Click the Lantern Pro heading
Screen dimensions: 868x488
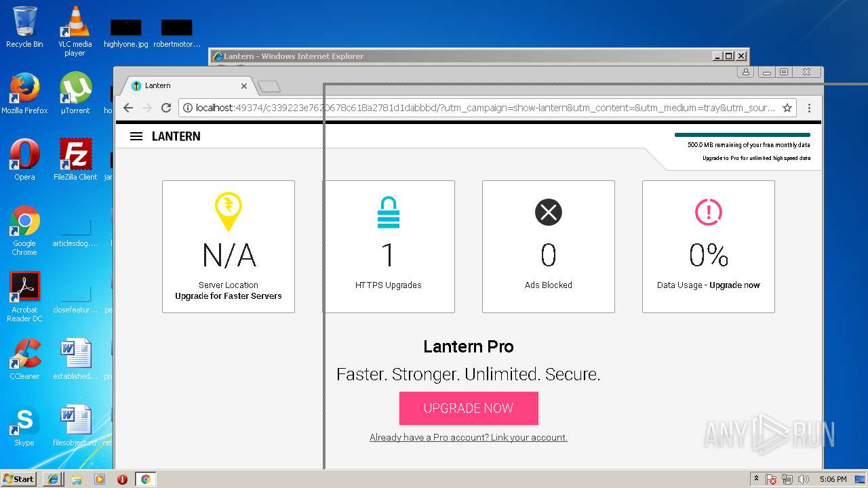click(x=469, y=346)
